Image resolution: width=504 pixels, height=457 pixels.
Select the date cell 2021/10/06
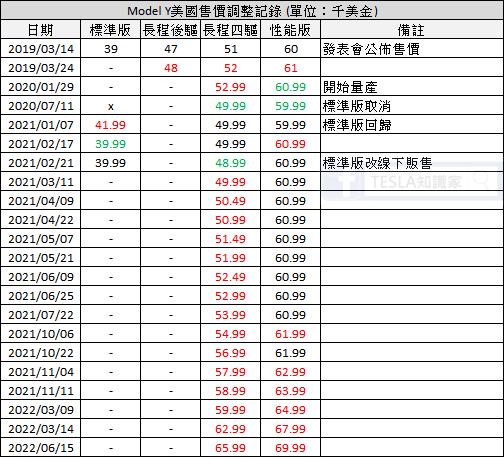[x=41, y=334]
